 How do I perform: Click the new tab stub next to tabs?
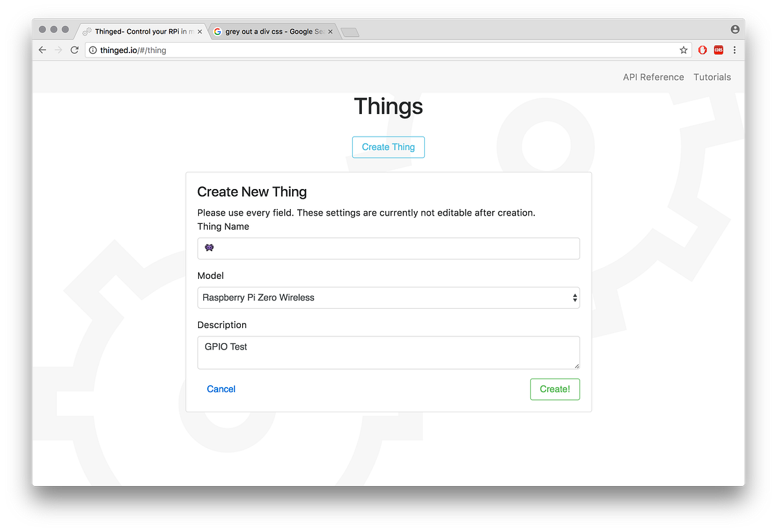(350, 31)
